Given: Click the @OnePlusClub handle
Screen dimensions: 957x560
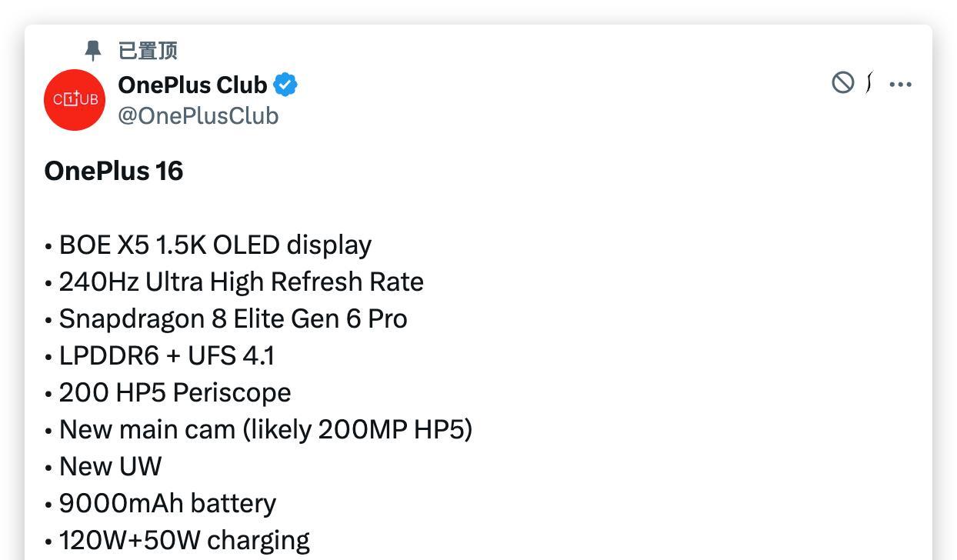Looking at the screenshot, I should tap(199, 115).
